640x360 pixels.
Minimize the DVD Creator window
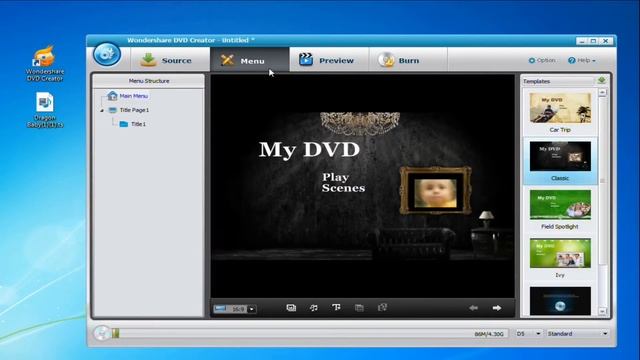(582, 41)
